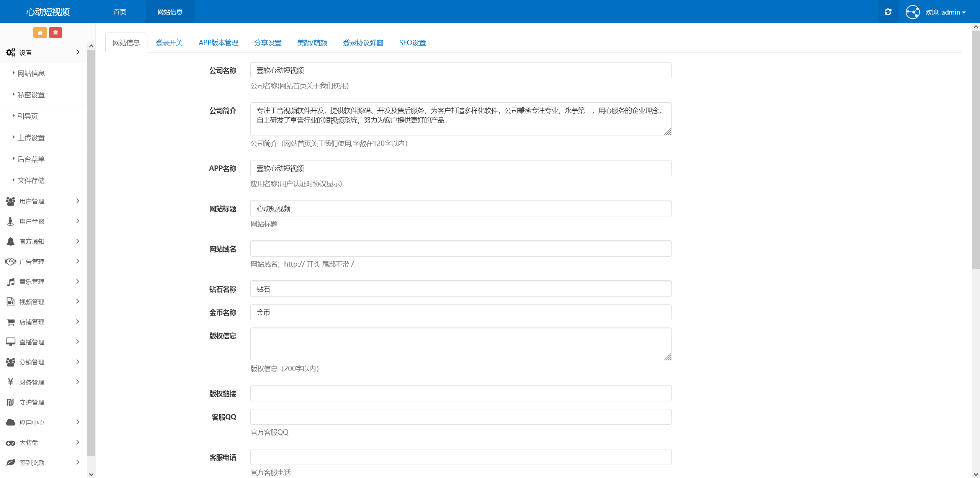Open the 应用中心 cloud icon
The height and width of the screenshot is (478, 980).
[10, 422]
